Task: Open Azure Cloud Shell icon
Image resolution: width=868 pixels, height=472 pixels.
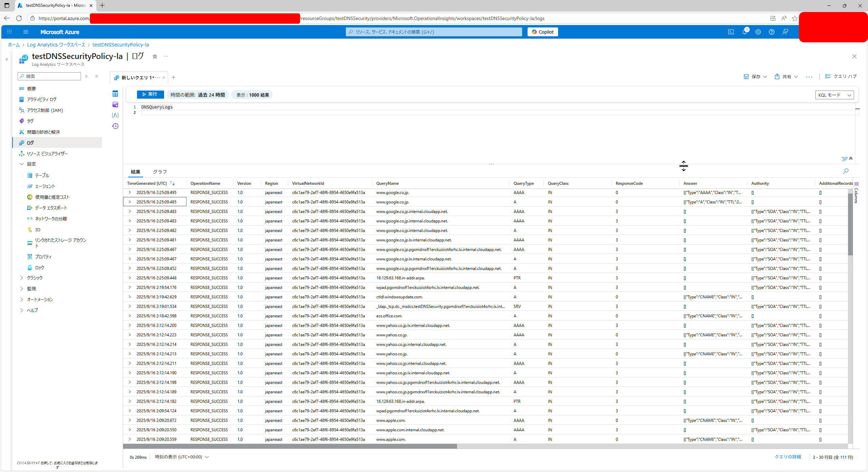Action: [731, 32]
